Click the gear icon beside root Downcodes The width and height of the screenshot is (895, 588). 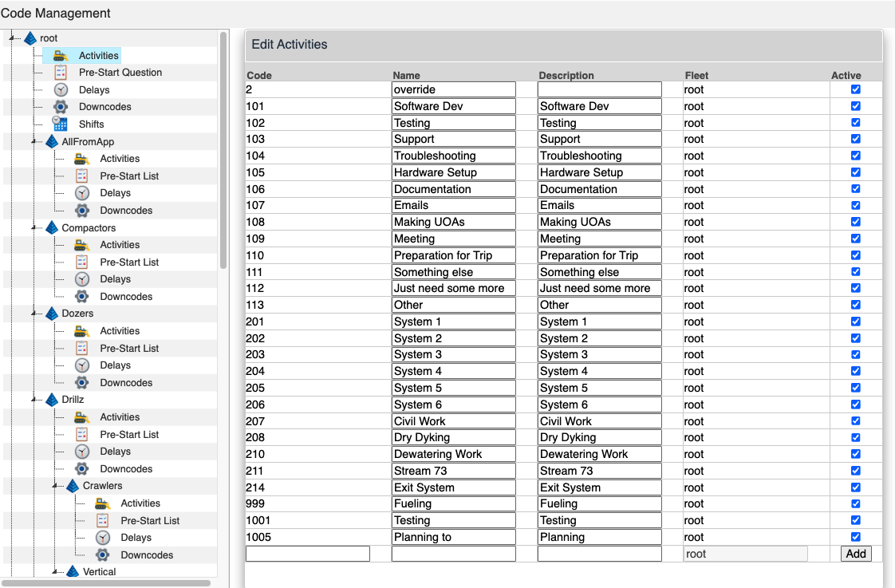(x=61, y=107)
